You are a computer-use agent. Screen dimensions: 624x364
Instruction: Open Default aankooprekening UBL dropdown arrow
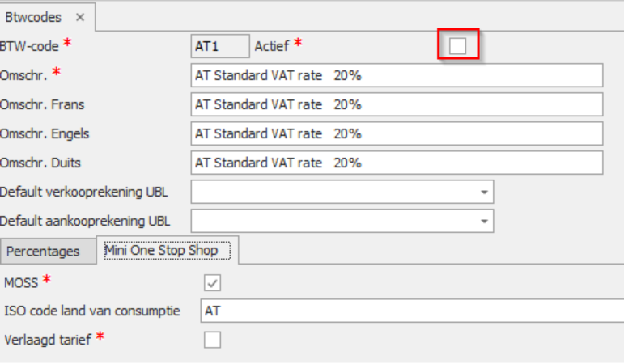tap(484, 221)
